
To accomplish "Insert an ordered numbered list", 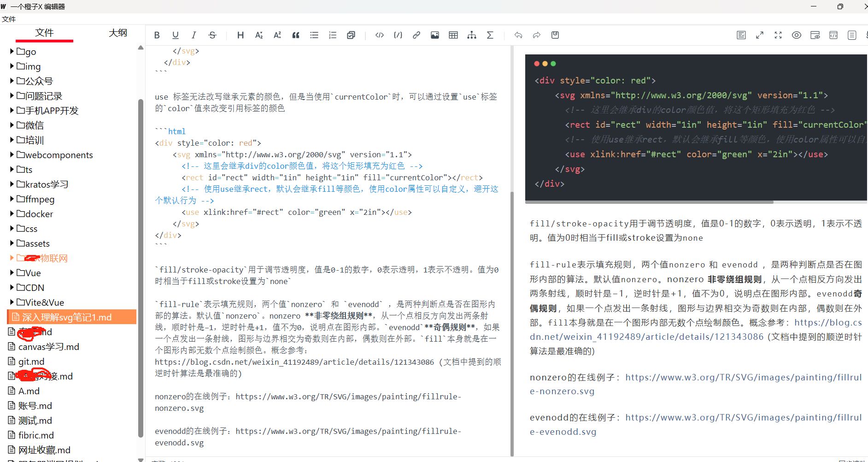I will pyautogui.click(x=333, y=35).
